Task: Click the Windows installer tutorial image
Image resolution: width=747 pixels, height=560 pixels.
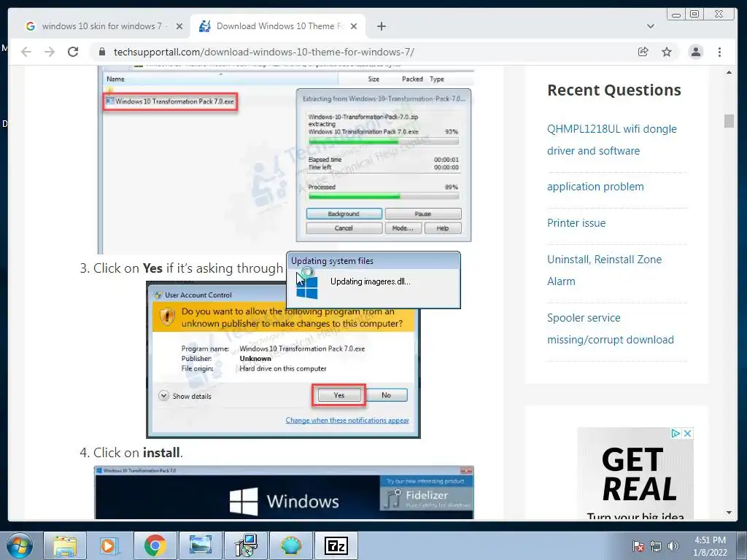Action: click(x=284, y=493)
